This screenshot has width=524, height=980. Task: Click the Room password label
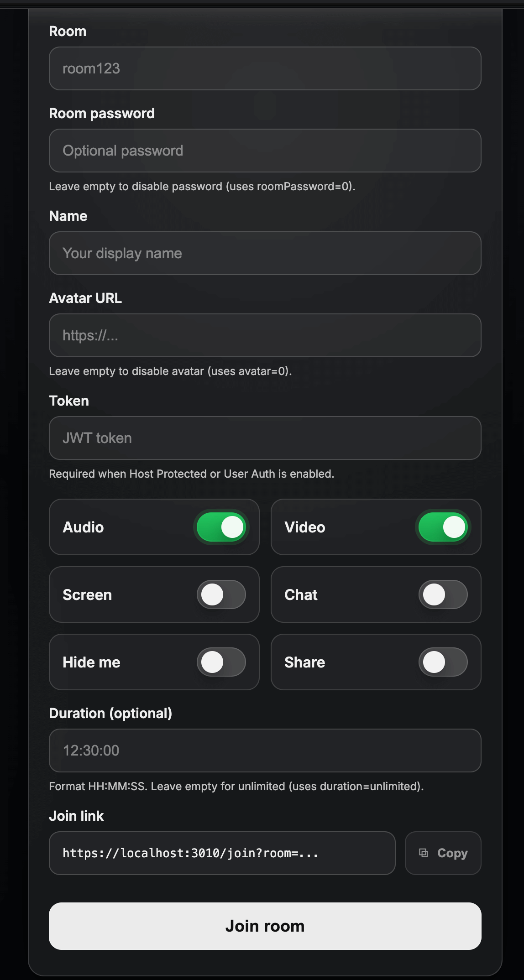(x=102, y=113)
